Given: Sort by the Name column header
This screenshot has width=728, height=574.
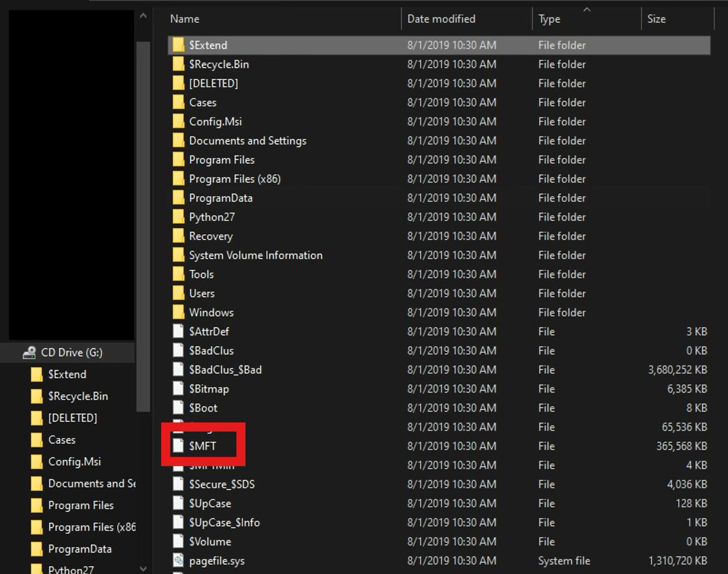Looking at the screenshot, I should coord(185,19).
